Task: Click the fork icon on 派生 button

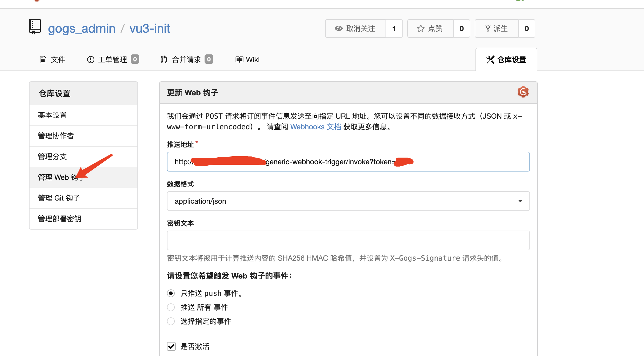Action: click(488, 29)
